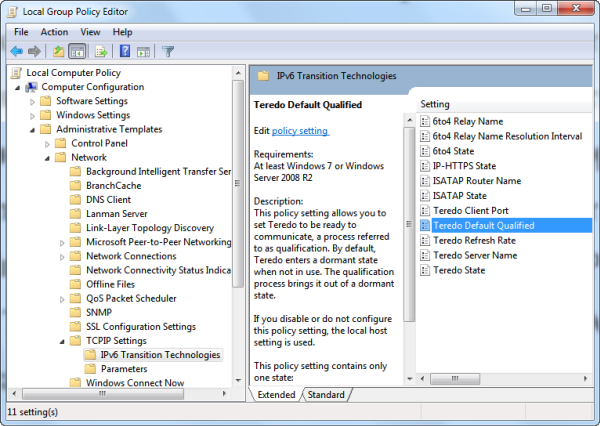Click the settings list scroll right arrow
Viewport: 600px width, 426px height.
click(585, 379)
